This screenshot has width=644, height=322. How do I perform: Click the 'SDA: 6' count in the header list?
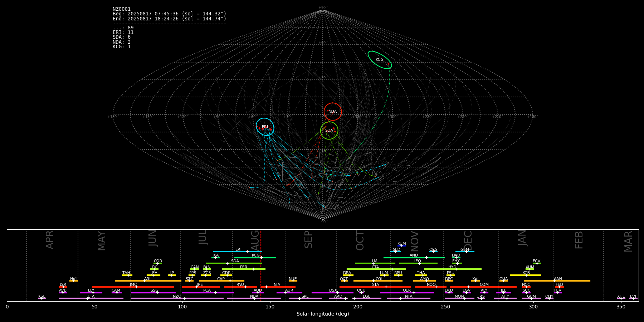click(x=122, y=37)
